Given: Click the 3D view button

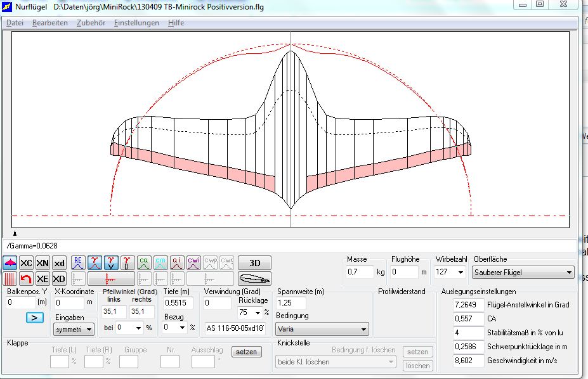Looking at the screenshot, I should coord(254,263).
